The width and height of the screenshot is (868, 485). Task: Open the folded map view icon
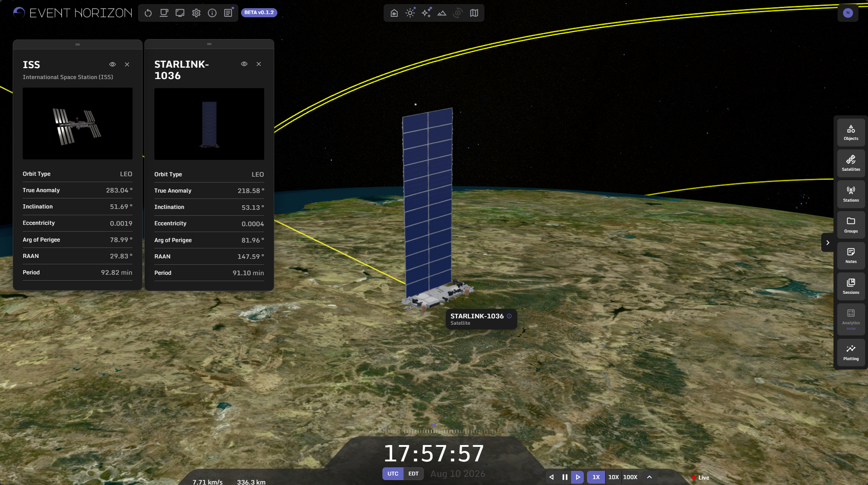point(474,13)
